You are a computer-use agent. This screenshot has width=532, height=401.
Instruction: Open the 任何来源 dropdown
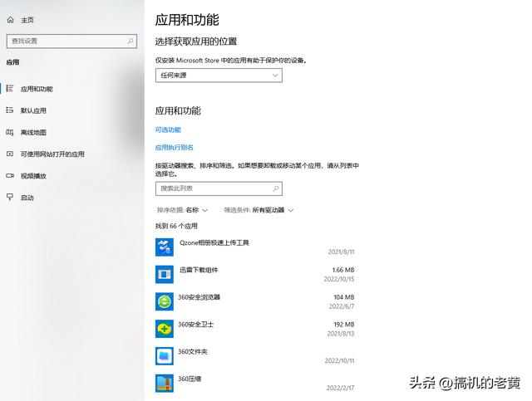click(x=219, y=76)
